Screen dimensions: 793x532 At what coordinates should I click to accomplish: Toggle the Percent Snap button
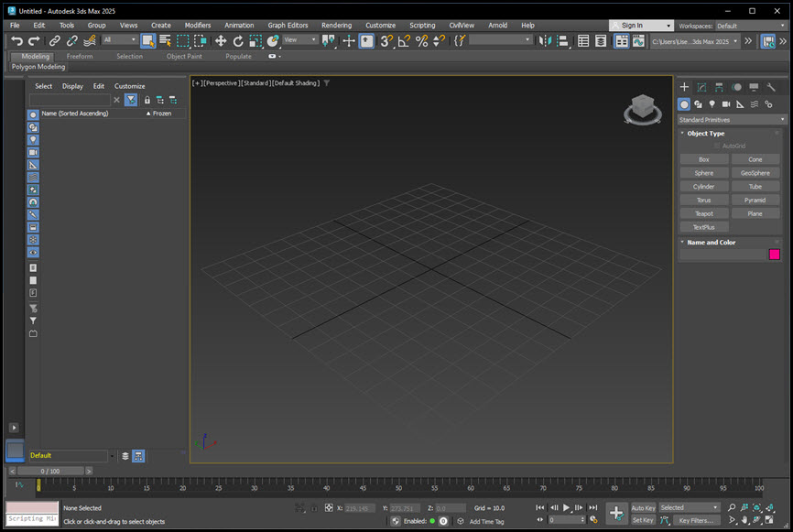point(421,41)
